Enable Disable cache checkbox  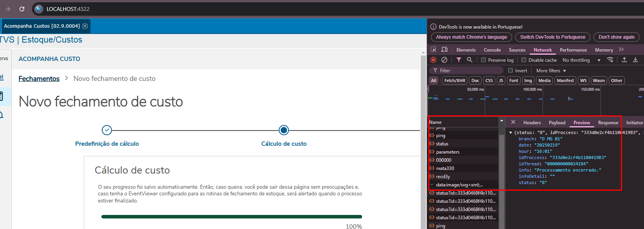coord(524,60)
